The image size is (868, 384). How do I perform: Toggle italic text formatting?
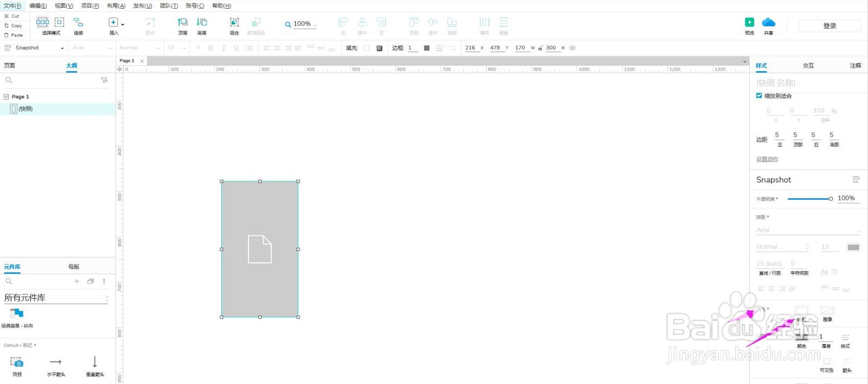tap(224, 48)
